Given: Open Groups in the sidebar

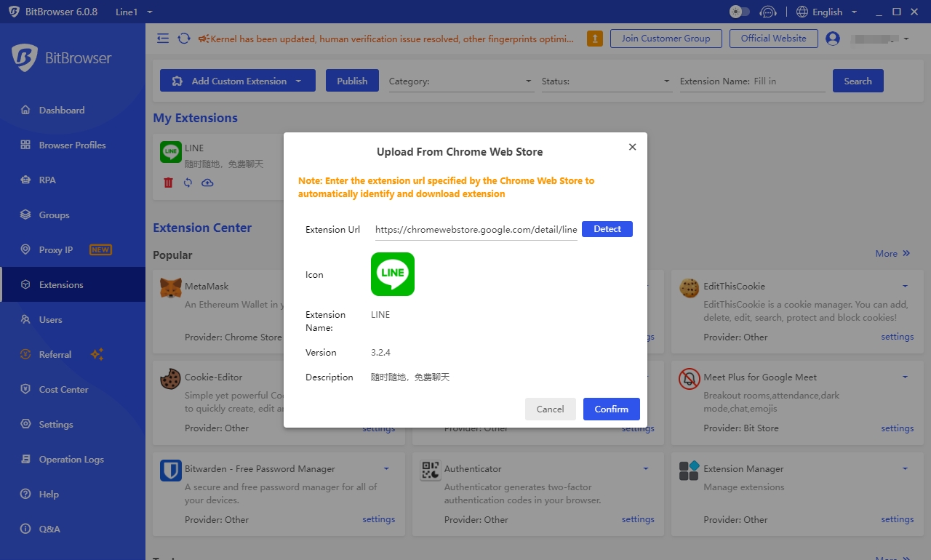Looking at the screenshot, I should point(73,215).
